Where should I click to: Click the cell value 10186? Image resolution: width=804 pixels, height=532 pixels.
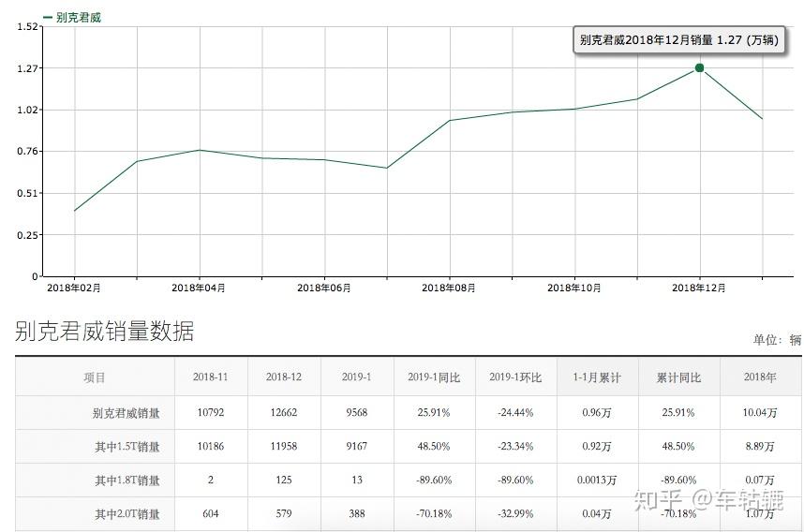coord(210,447)
